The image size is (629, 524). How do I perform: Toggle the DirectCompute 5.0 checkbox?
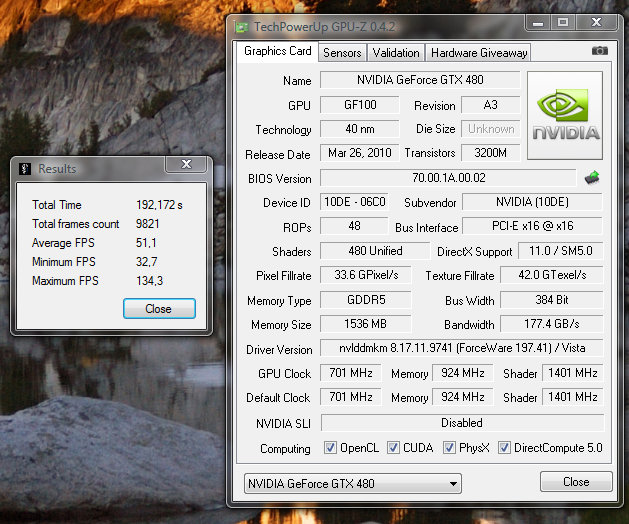pyautogui.click(x=504, y=448)
